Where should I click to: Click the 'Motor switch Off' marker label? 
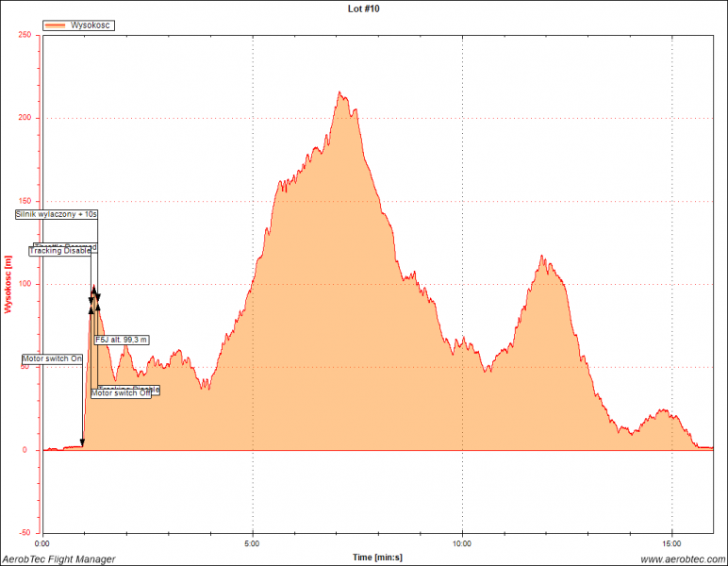pyautogui.click(x=120, y=393)
